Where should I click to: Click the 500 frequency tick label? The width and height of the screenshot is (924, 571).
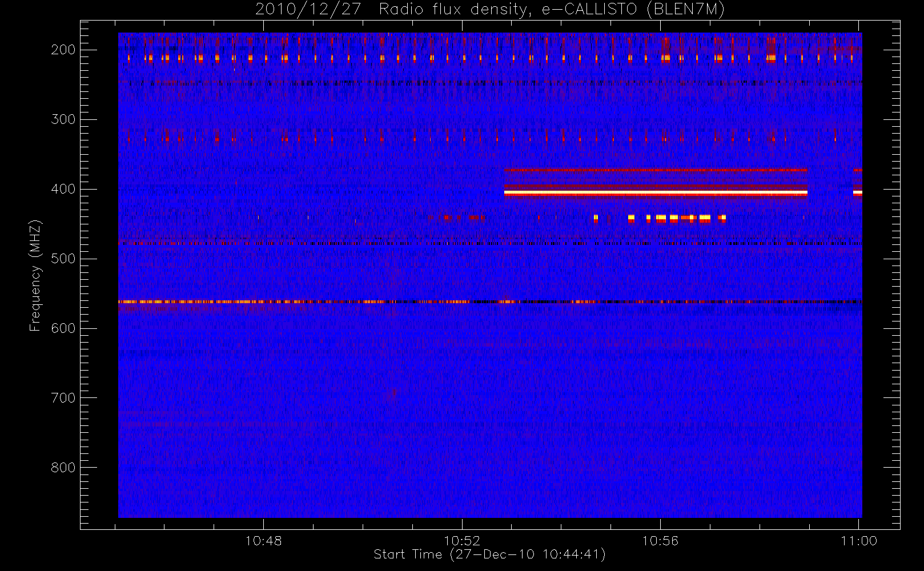click(x=63, y=259)
